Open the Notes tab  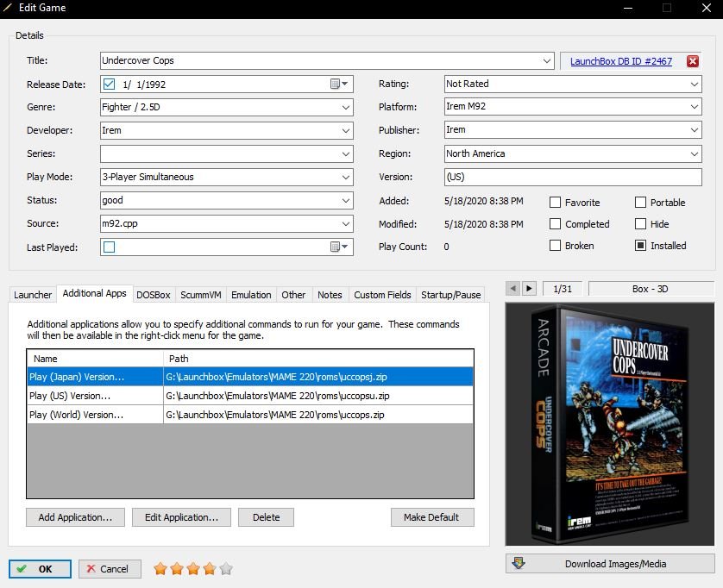[330, 295]
